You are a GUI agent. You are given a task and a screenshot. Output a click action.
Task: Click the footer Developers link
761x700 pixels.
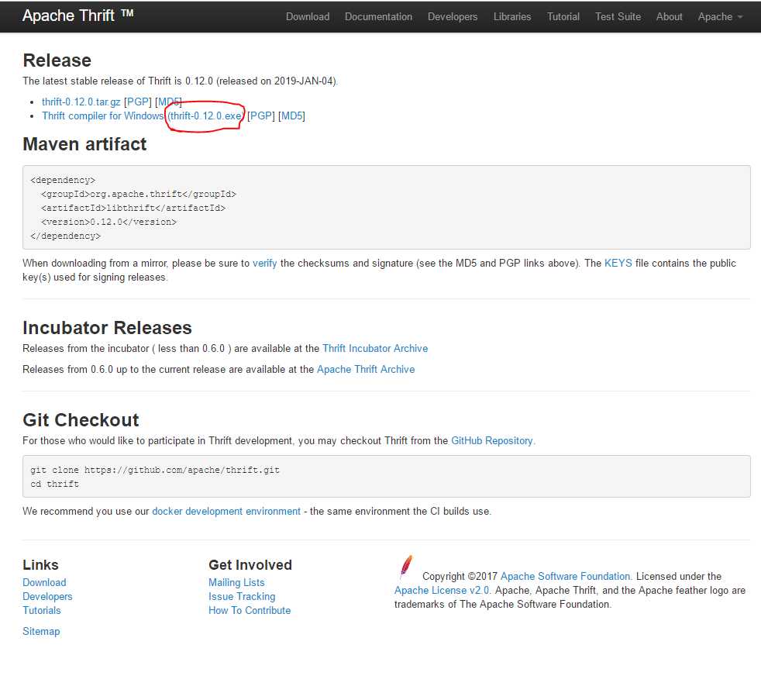point(47,597)
